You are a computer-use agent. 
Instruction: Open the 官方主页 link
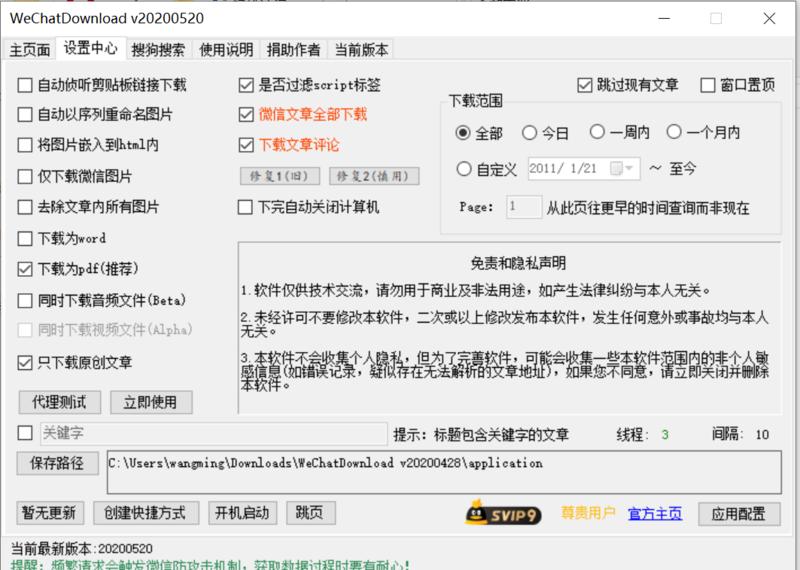click(x=655, y=513)
